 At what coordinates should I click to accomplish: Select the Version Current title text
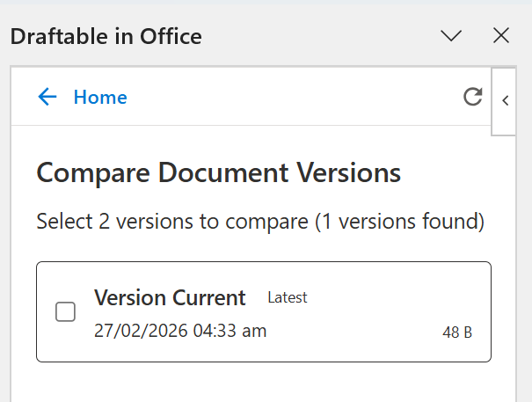coord(170,298)
